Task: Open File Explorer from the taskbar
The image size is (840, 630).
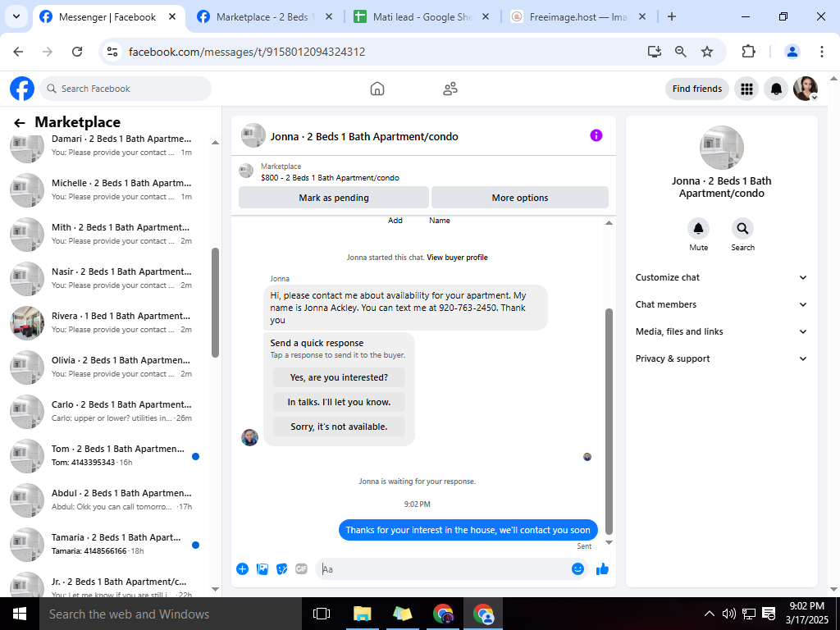Action: coord(362,614)
